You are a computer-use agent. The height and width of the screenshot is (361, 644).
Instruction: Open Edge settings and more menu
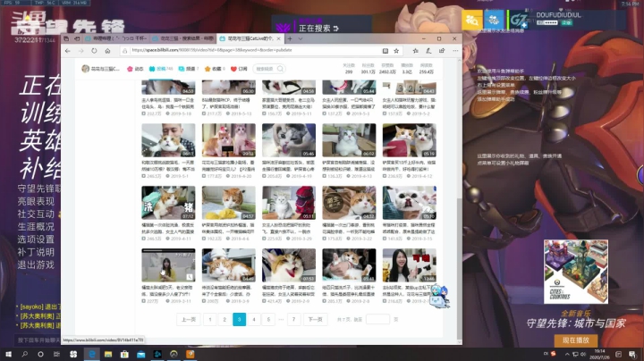point(455,51)
